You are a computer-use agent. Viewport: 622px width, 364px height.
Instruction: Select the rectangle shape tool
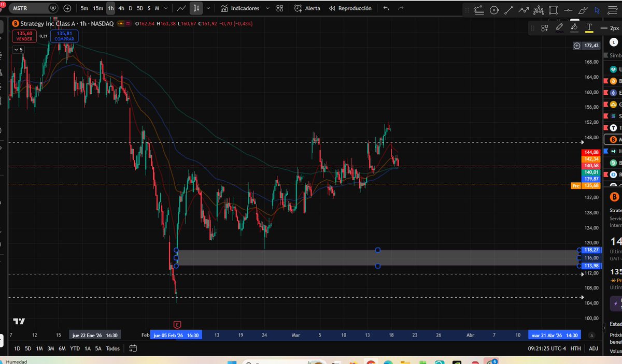pos(554,10)
